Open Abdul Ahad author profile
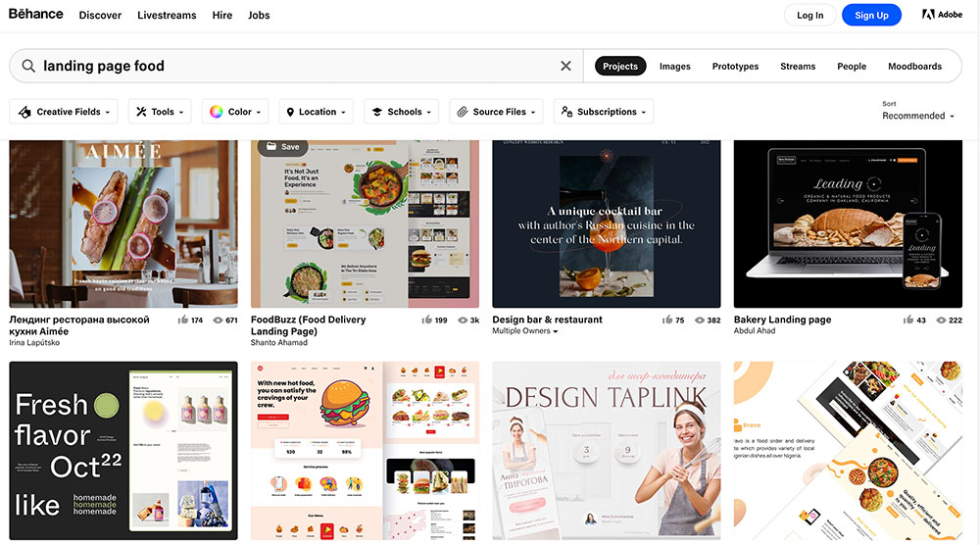The height and width of the screenshot is (545, 980). [755, 330]
